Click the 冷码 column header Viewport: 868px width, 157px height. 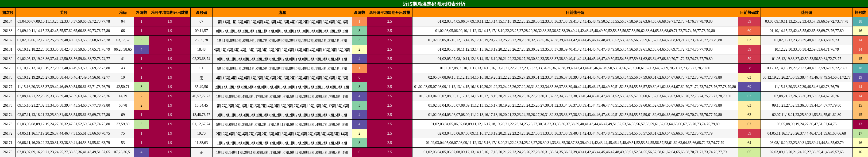[123, 13]
